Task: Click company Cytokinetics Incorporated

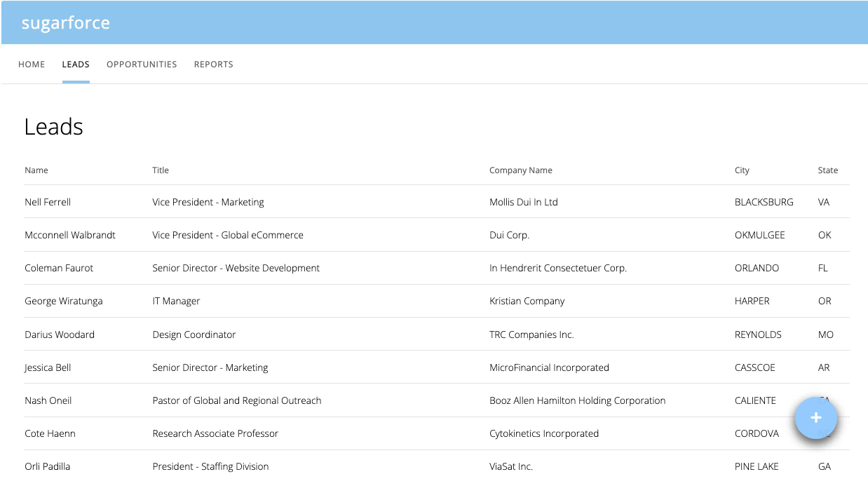Action: (x=544, y=433)
